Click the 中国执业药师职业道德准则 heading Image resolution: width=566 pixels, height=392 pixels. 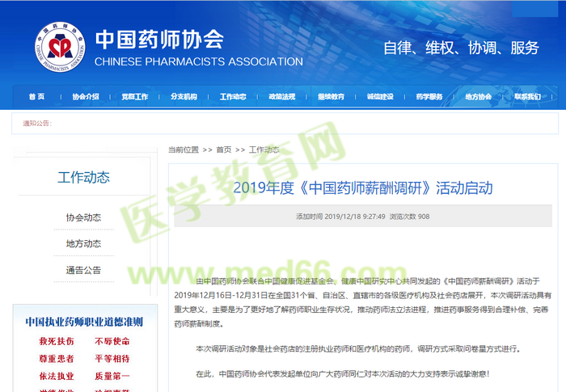(x=83, y=321)
